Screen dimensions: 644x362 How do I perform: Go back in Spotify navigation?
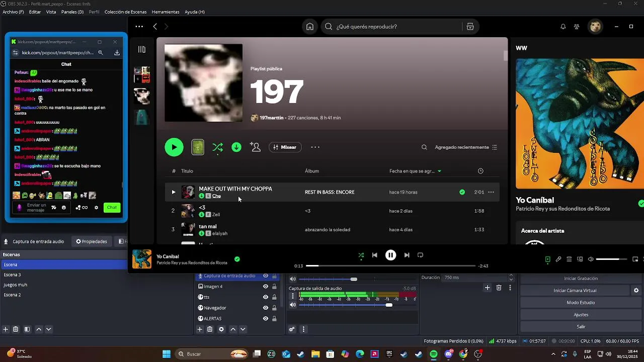coord(155,27)
